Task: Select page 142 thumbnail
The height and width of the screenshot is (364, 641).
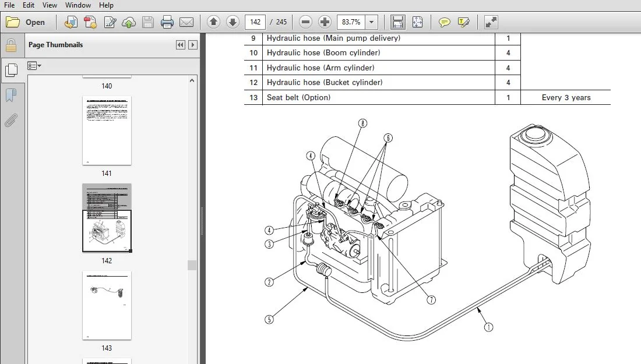Action: point(107,218)
